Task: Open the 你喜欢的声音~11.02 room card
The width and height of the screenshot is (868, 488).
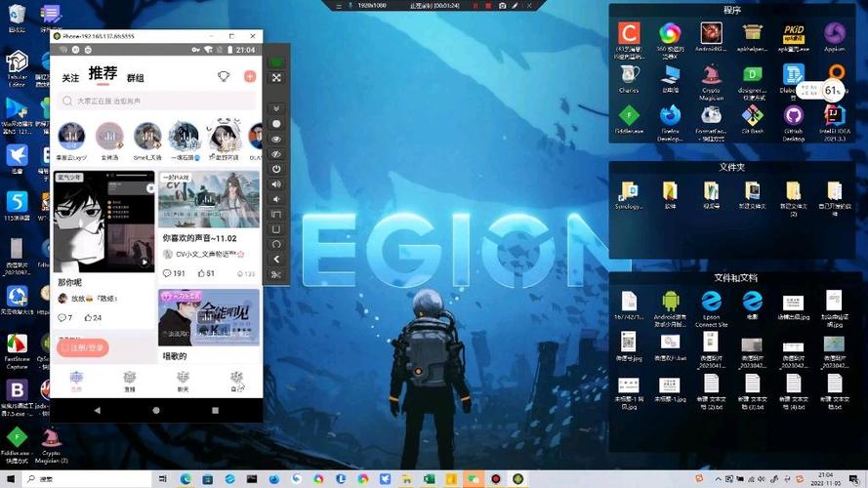Action: 209,200
